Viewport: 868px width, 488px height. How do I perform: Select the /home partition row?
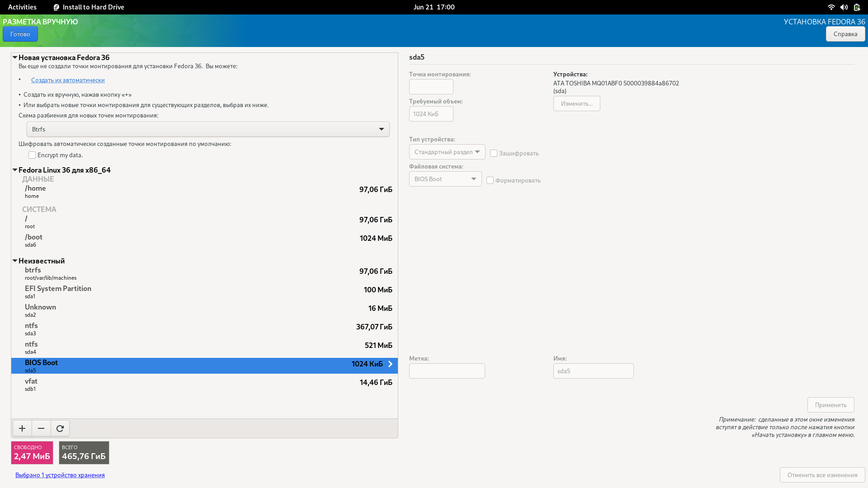click(x=204, y=192)
